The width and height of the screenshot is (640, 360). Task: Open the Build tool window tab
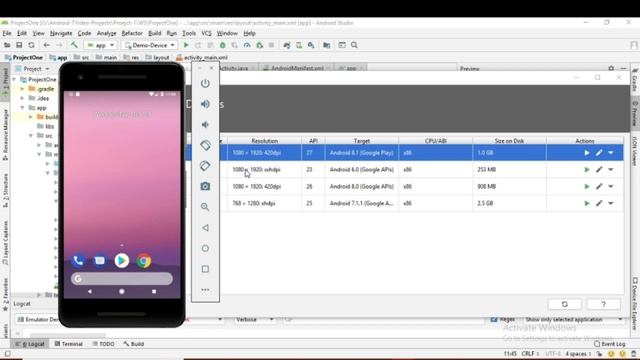click(134, 344)
